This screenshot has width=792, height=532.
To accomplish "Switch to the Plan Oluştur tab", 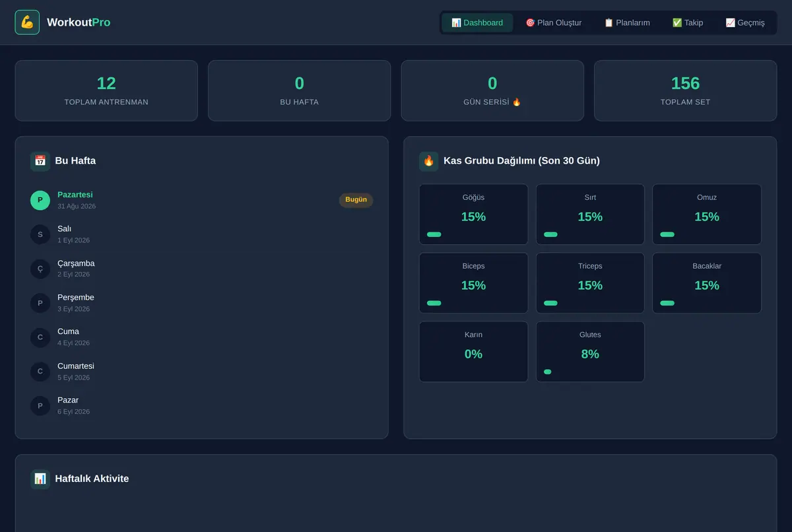I will tap(553, 22).
